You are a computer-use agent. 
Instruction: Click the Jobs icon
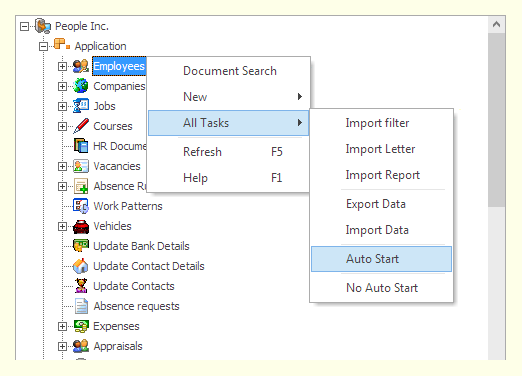pos(81,106)
